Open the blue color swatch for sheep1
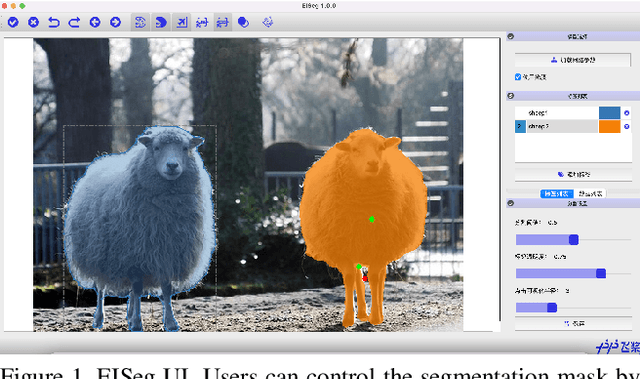 coord(609,113)
